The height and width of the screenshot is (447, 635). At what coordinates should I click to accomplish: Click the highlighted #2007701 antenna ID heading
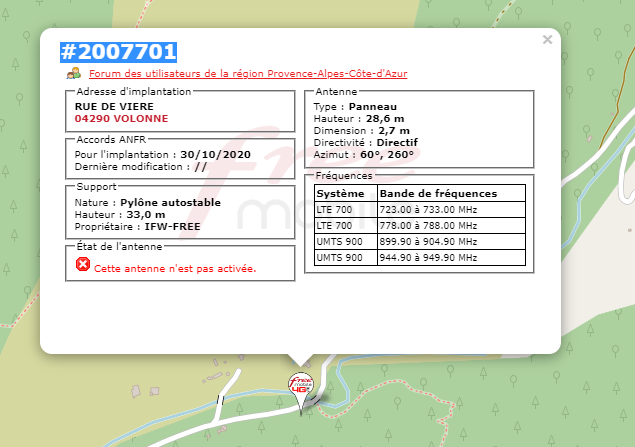[x=119, y=51]
